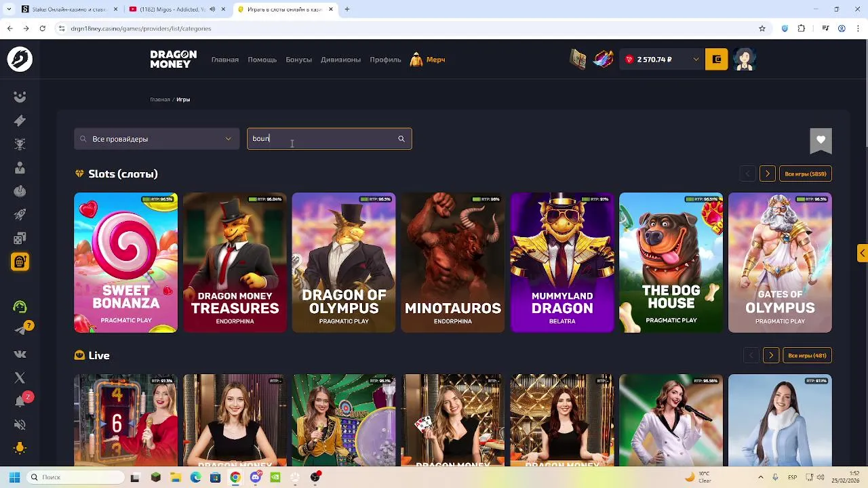Open the yellow wallet deposit button
The width and height of the screenshot is (868, 488).
[717, 60]
